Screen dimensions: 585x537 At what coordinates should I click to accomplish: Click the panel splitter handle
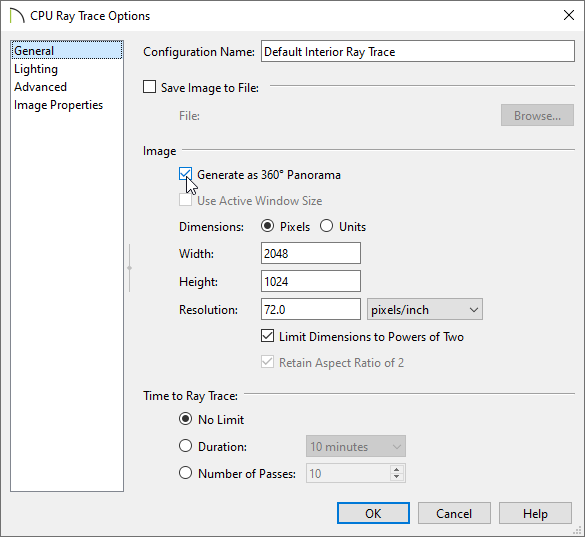[129, 268]
